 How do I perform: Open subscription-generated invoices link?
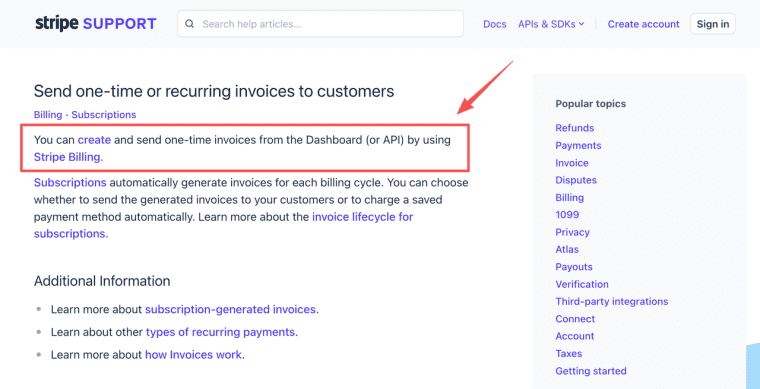coord(230,309)
